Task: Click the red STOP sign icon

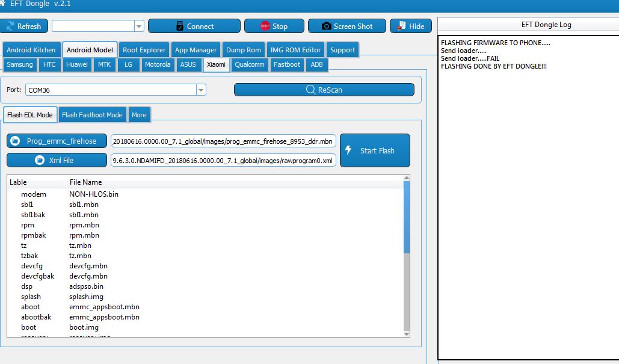Action: pyautogui.click(x=265, y=26)
